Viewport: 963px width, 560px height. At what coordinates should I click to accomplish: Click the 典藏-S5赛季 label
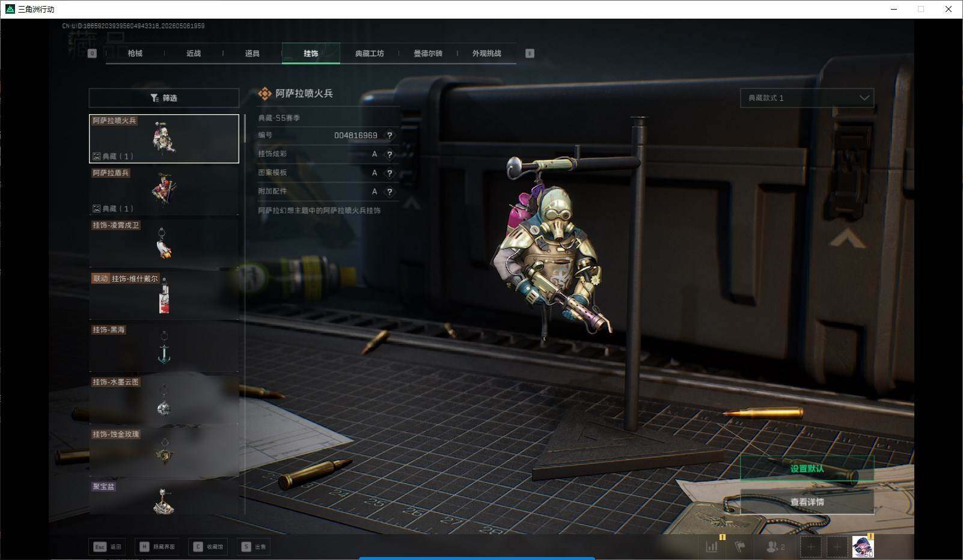pos(279,118)
